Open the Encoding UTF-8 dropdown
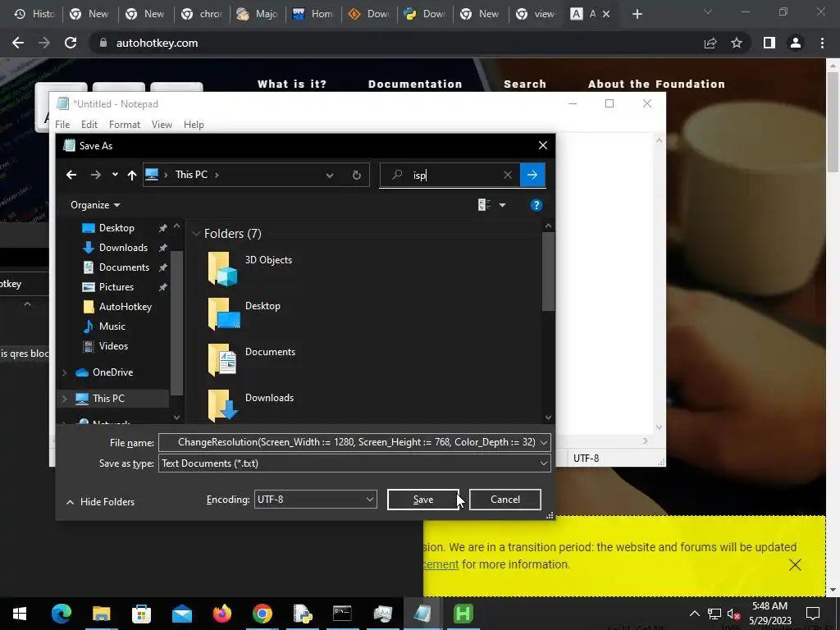 pyautogui.click(x=316, y=500)
